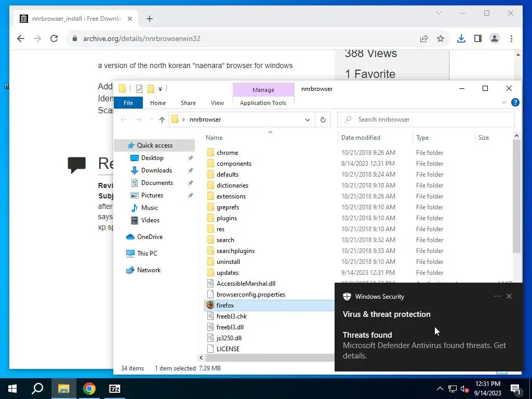The image size is (532, 399).
Task: Open Downloads in navigation pane
Action: tap(156, 170)
